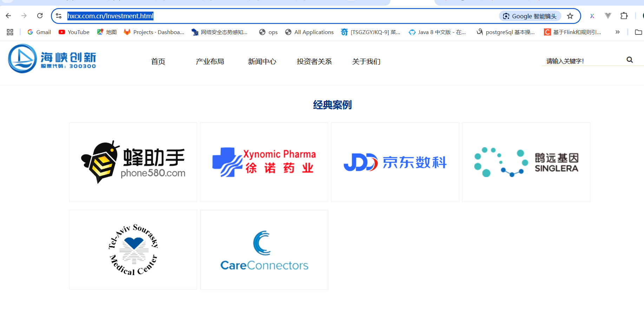This screenshot has width=644, height=332.
Task: Open the Java 8 中文版 bookmark
Action: pos(437,32)
